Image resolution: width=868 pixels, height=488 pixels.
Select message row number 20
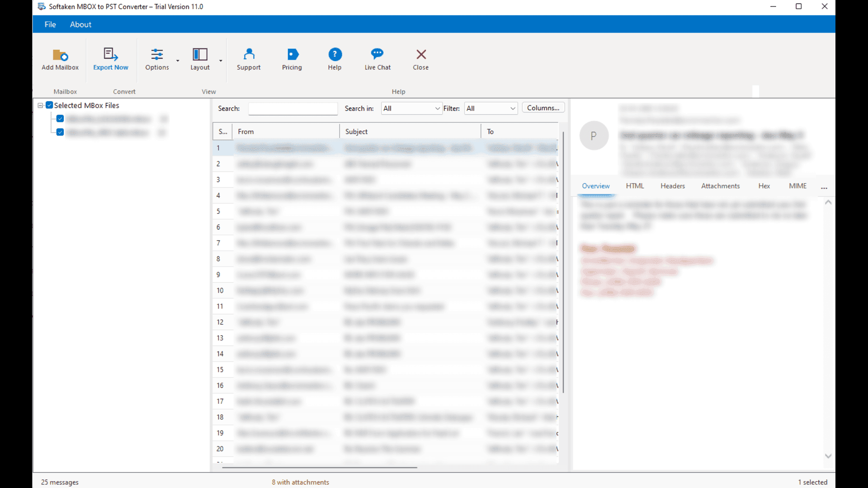point(386,449)
